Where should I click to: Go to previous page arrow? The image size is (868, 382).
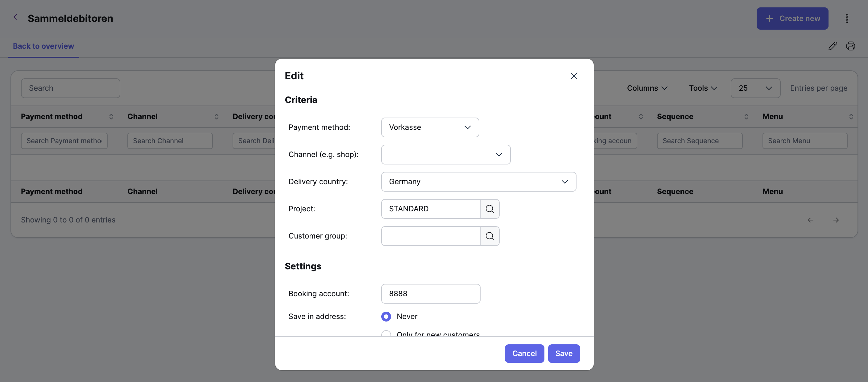coord(810,220)
